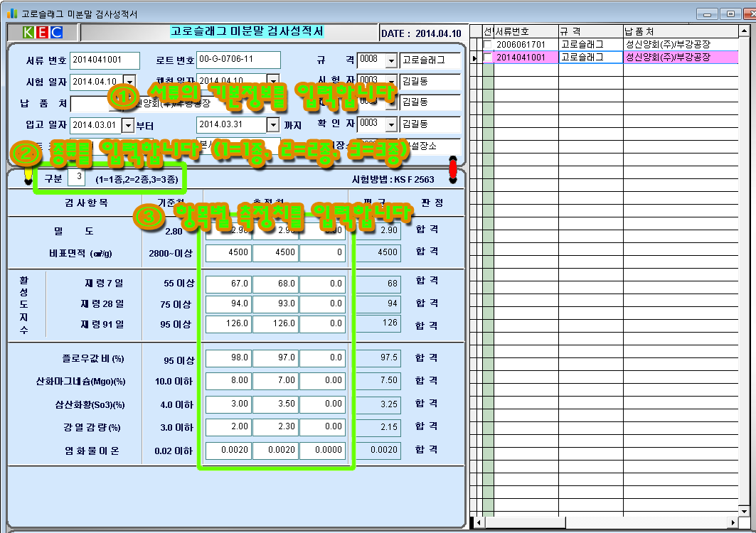Open the 입고 일자 start date dropdown
Image resolution: width=756 pixels, height=533 pixels.
pos(128,125)
